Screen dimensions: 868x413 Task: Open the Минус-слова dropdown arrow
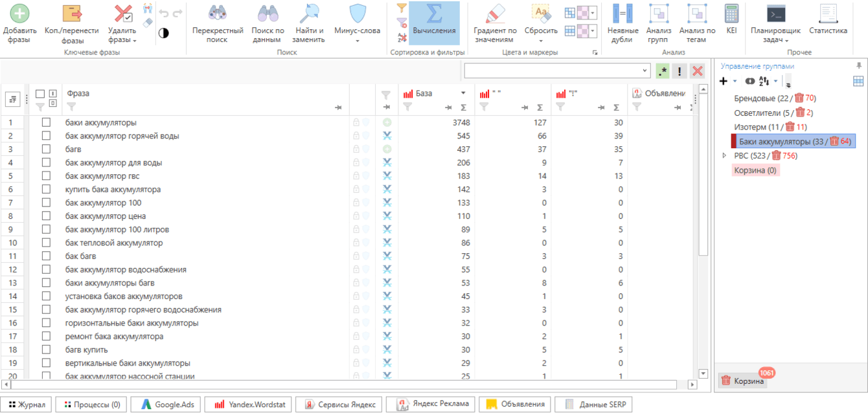point(357,41)
